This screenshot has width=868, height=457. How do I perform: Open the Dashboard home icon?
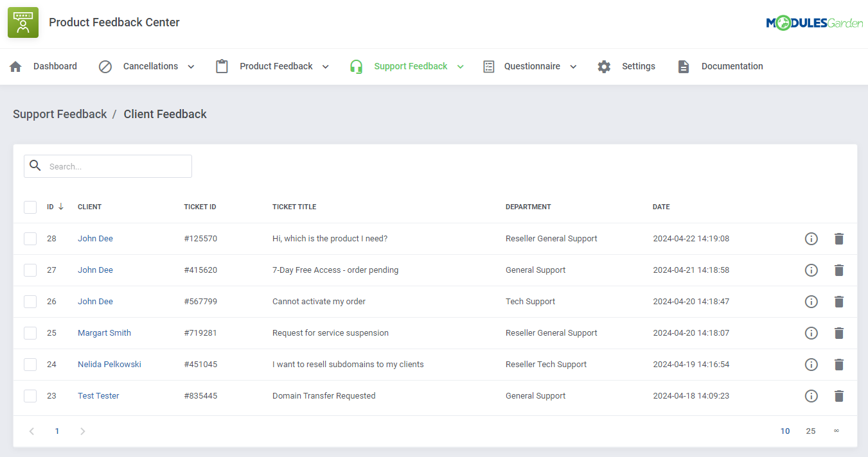click(15, 66)
